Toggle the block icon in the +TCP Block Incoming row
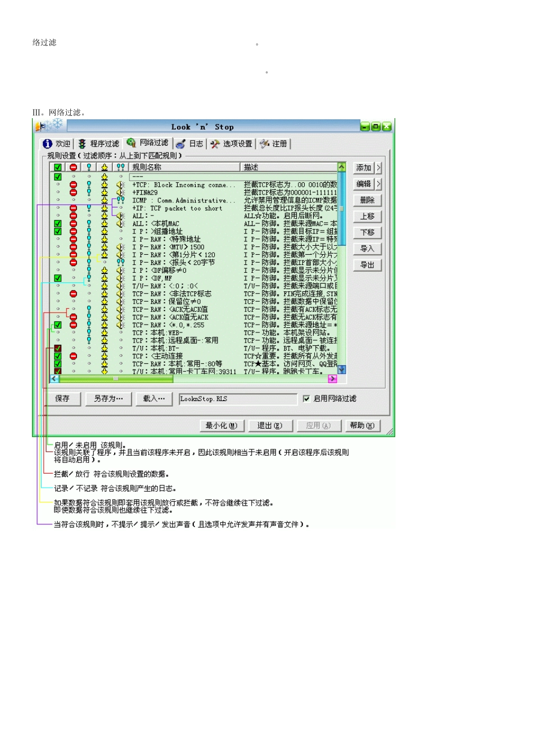Viewport: 534px width, 756px height. point(73,184)
